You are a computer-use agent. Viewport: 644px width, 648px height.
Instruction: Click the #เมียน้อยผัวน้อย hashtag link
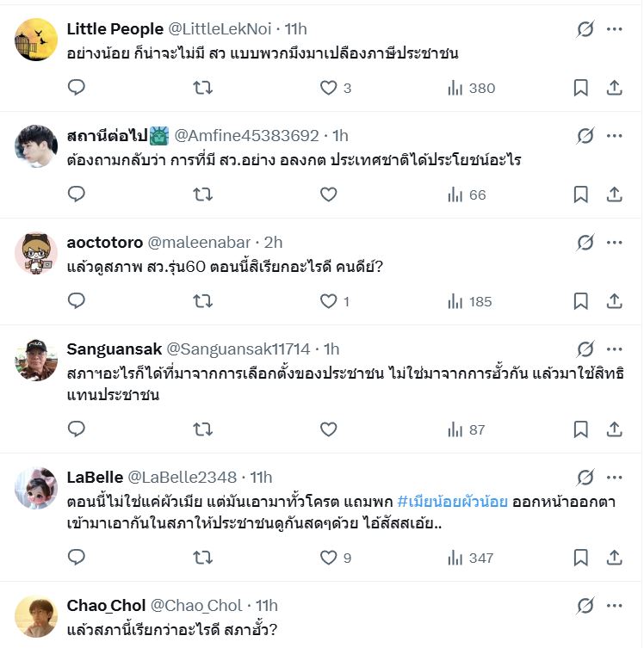click(x=451, y=501)
